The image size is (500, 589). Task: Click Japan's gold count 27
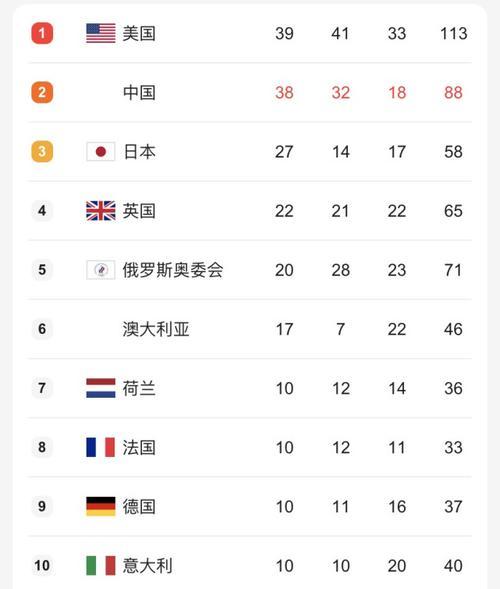coord(284,152)
